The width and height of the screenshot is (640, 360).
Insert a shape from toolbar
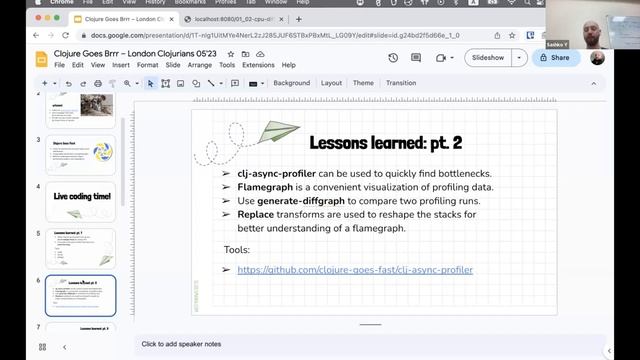point(196,83)
